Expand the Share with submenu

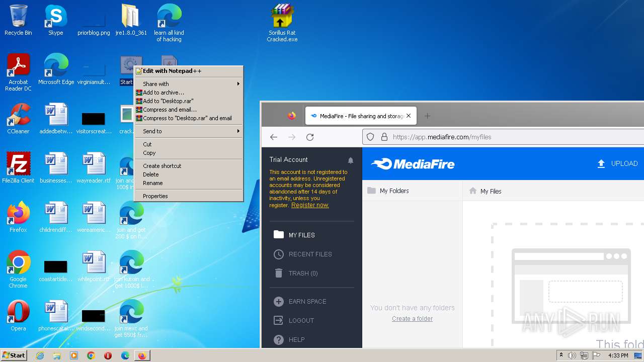(189, 84)
